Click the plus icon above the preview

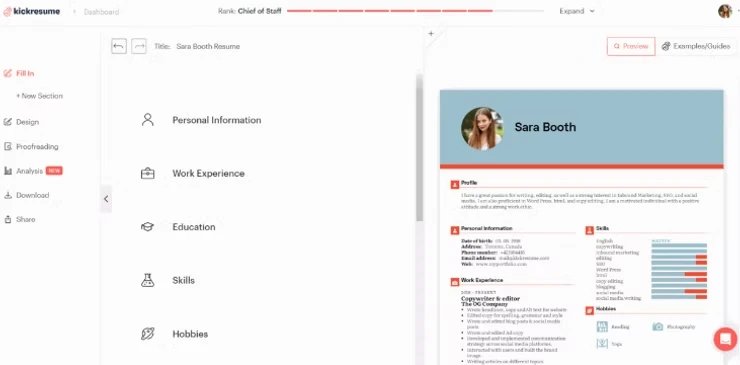[430, 34]
